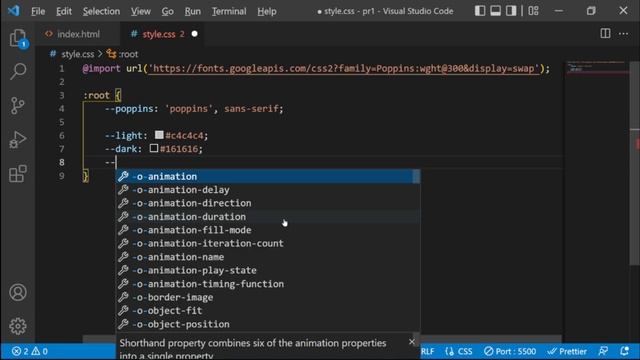
Task: Open the Explorer view in activity bar
Action: (x=18, y=38)
